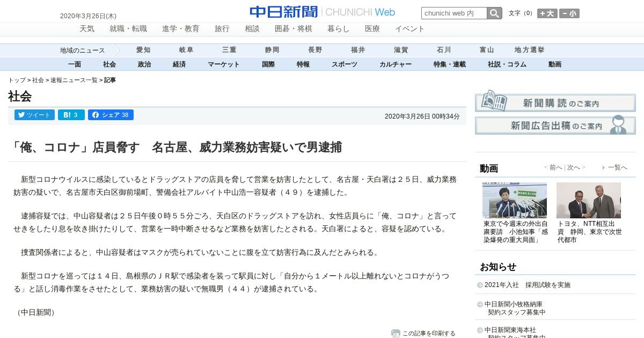Open the 天気 menu item

point(87,29)
